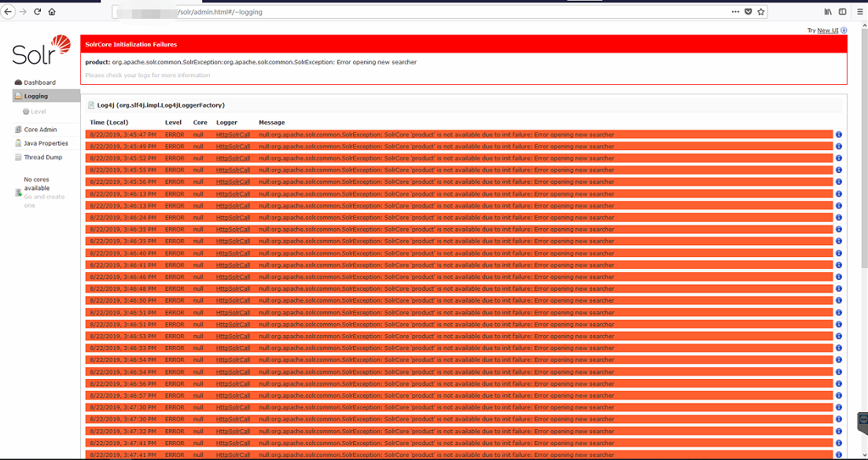This screenshot has width=868, height=460.
Task: Open the Firefox library view
Action: (828, 12)
